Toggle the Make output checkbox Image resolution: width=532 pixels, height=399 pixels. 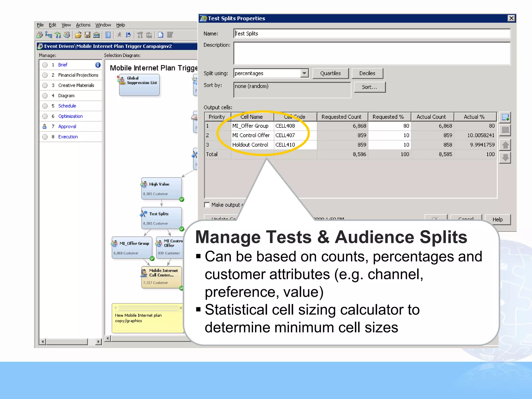[207, 205]
